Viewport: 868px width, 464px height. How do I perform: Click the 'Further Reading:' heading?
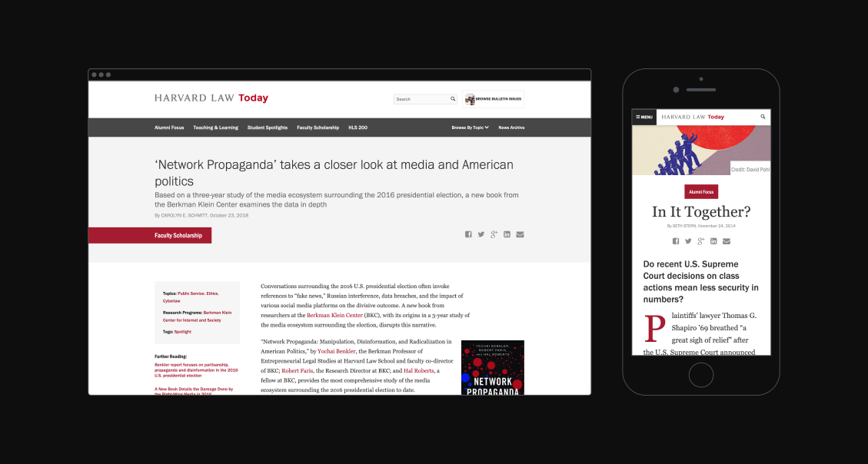171,356
